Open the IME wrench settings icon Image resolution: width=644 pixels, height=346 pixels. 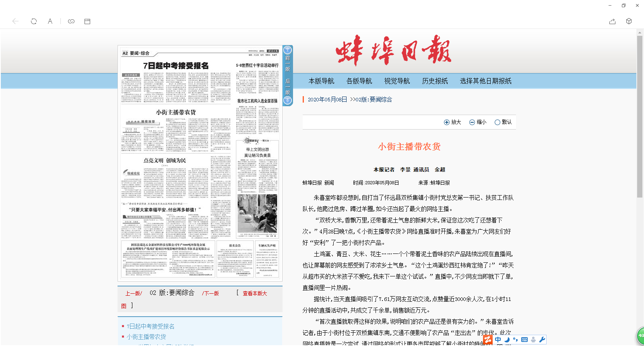tap(542, 340)
